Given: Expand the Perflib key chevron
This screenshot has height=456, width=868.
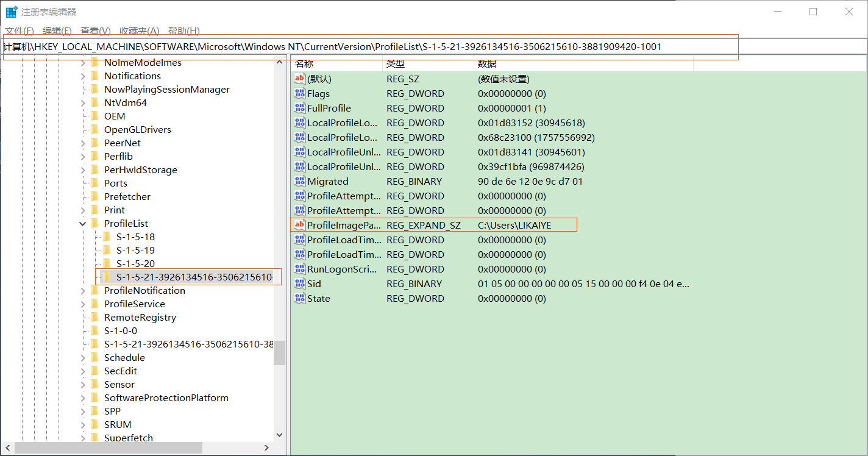Looking at the screenshot, I should [83, 156].
